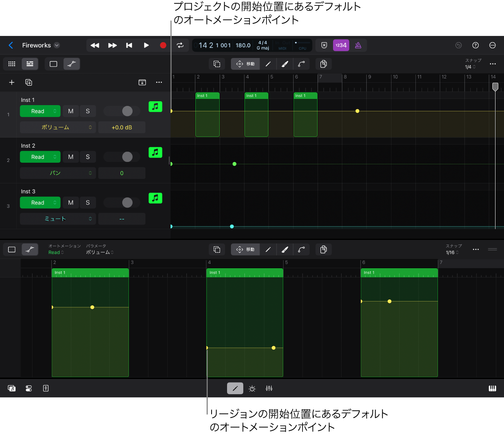Viewport: 504px width, 434px height.
Task: Click the red Record button
Action: 163,45
